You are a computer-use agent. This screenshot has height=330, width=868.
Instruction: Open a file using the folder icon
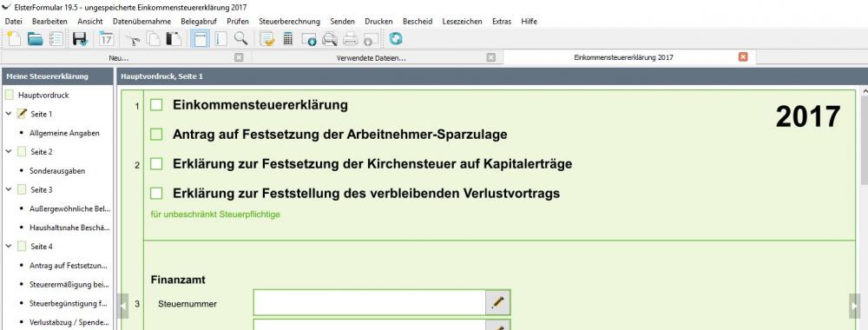[35, 39]
